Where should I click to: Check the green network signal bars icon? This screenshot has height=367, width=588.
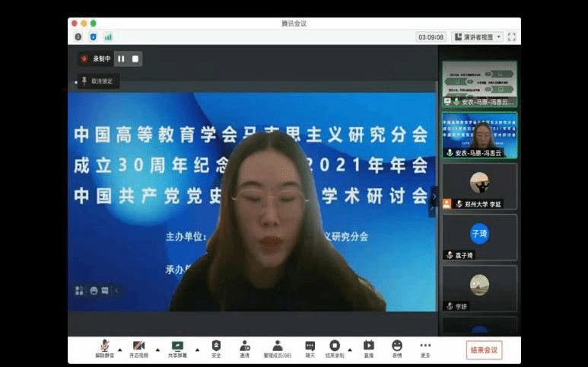108,37
